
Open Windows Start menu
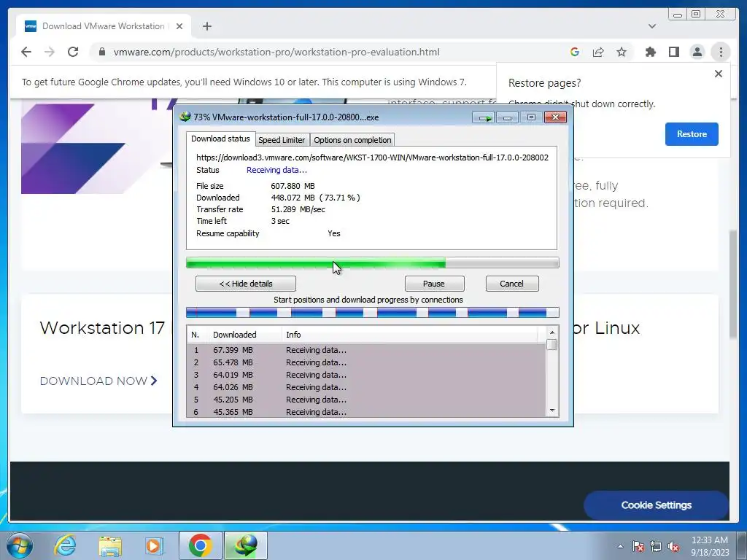tap(20, 545)
